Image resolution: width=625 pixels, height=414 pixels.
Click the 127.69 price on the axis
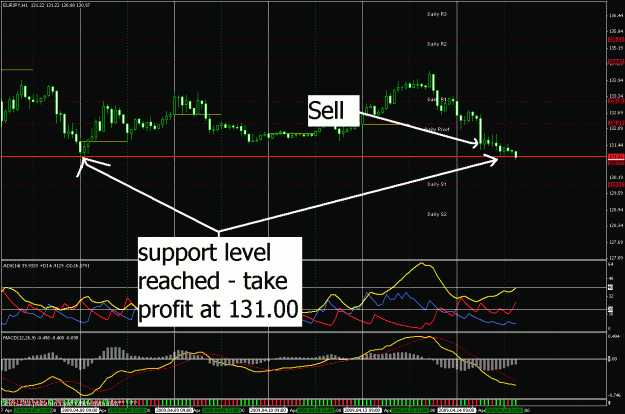[616, 242]
